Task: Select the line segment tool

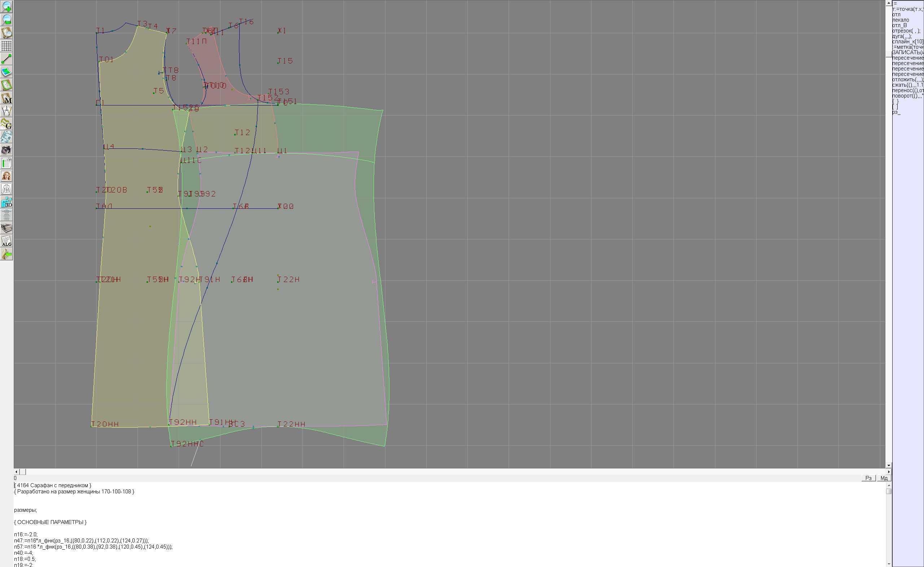Action: tap(6, 59)
